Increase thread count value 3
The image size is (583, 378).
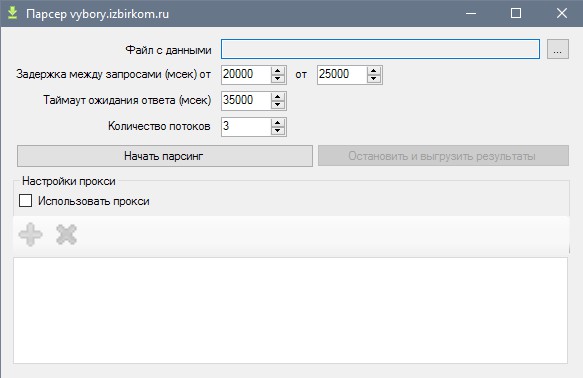coord(278,123)
